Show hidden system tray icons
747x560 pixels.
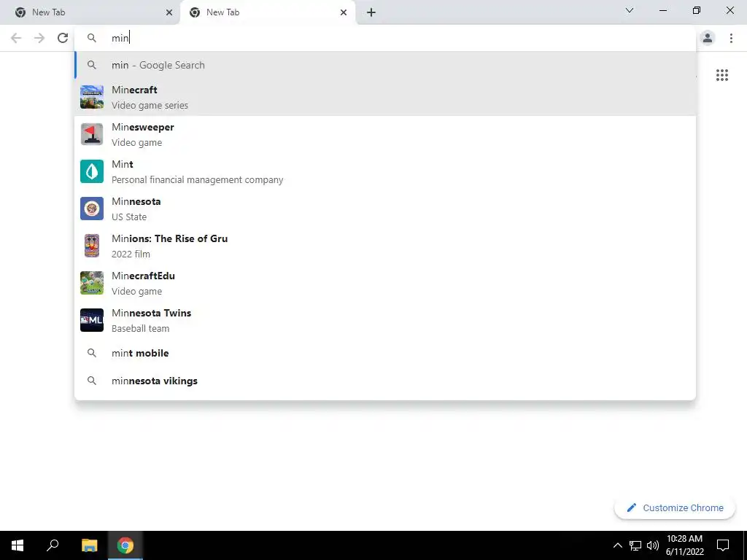[x=617, y=545]
